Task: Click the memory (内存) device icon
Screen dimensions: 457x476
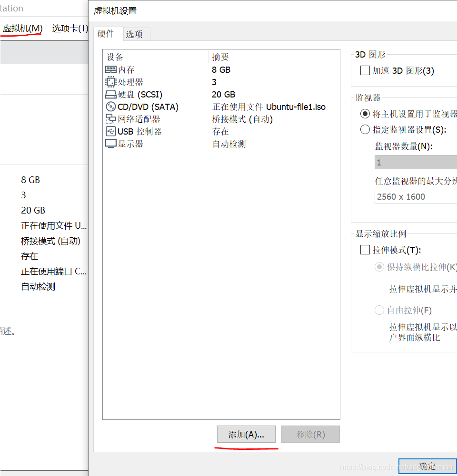Action: click(x=110, y=69)
